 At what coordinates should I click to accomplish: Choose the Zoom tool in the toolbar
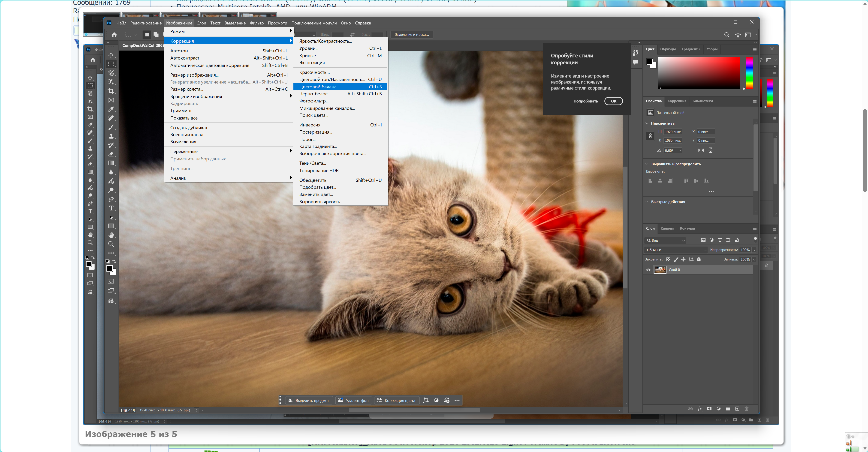tap(111, 244)
